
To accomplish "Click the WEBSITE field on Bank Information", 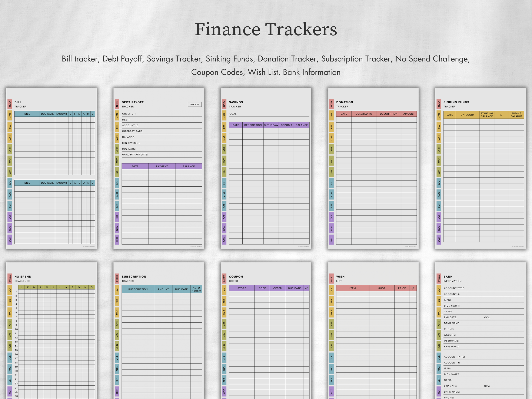I will tap(484, 335).
